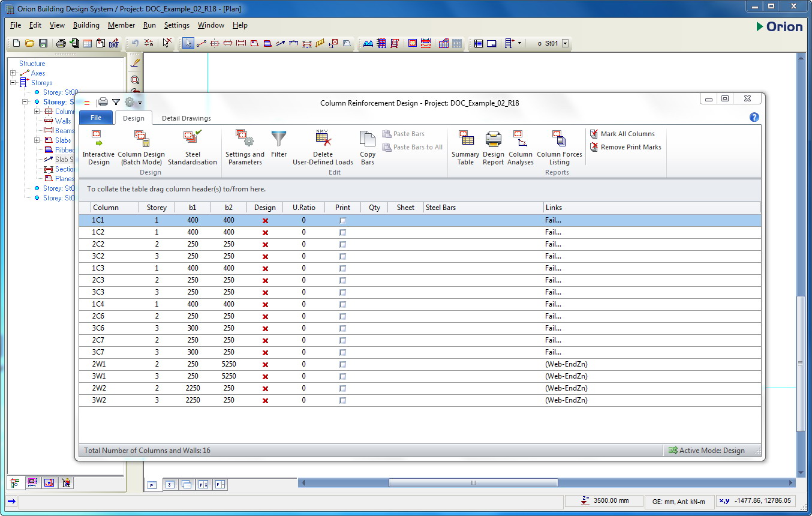Click the plan view horizontal scrollbar left arrow
The image size is (812, 516).
tap(302, 482)
